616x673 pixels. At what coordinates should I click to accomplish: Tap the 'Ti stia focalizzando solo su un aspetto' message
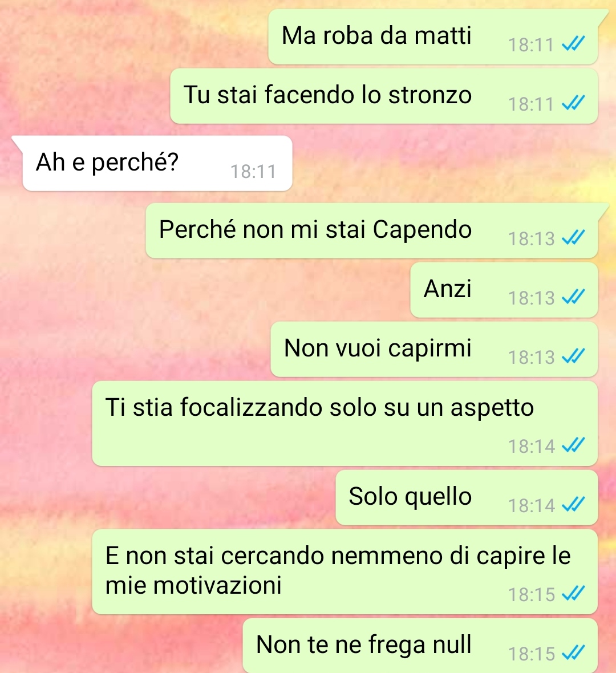coord(345,423)
